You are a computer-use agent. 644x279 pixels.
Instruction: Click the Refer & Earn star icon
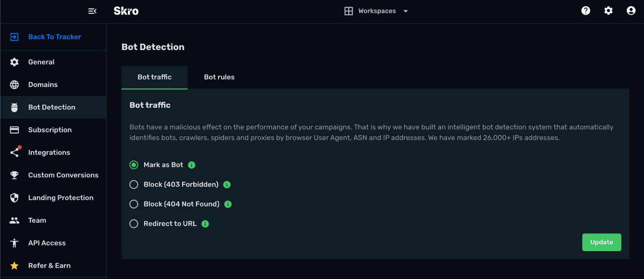point(14,266)
